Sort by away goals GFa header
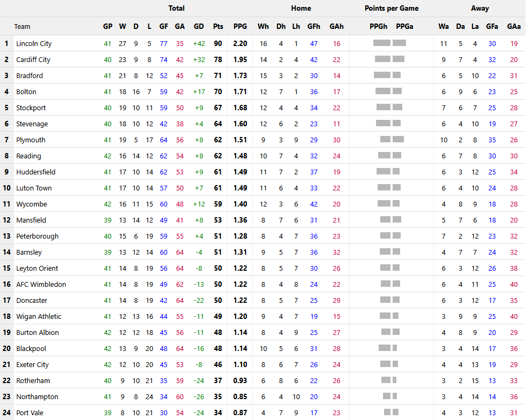 (492, 26)
